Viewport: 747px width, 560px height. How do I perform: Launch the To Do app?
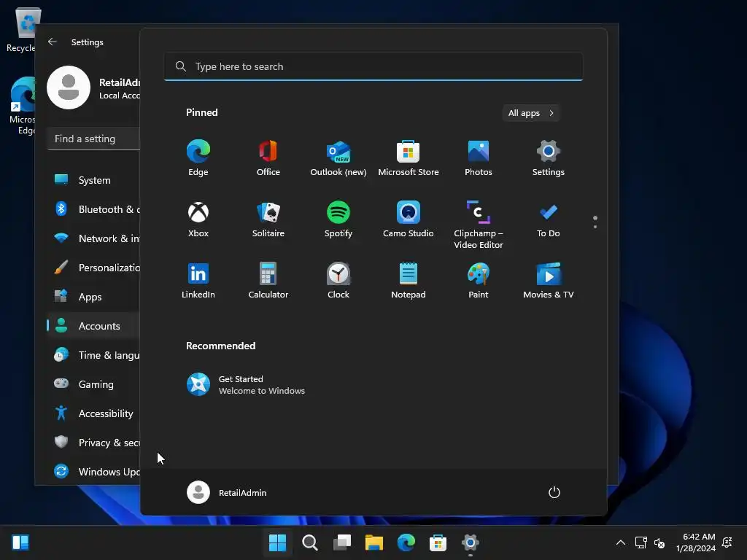(x=549, y=219)
